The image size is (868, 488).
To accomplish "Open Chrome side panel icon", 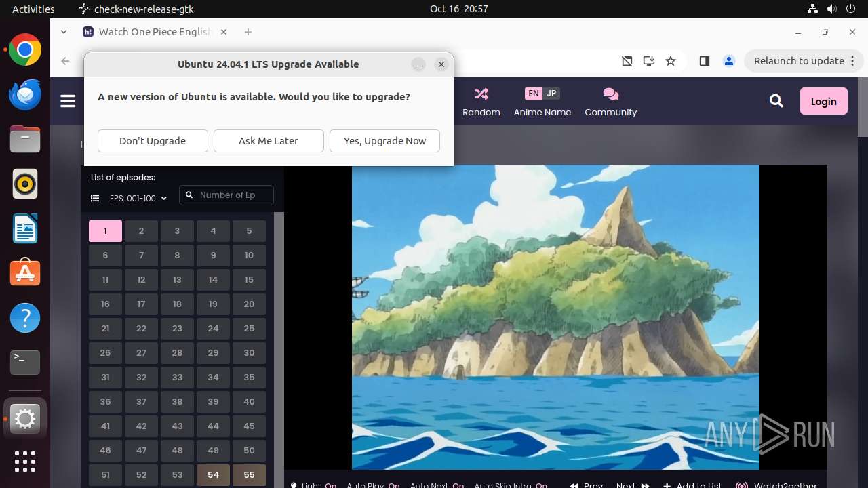I will click(705, 61).
